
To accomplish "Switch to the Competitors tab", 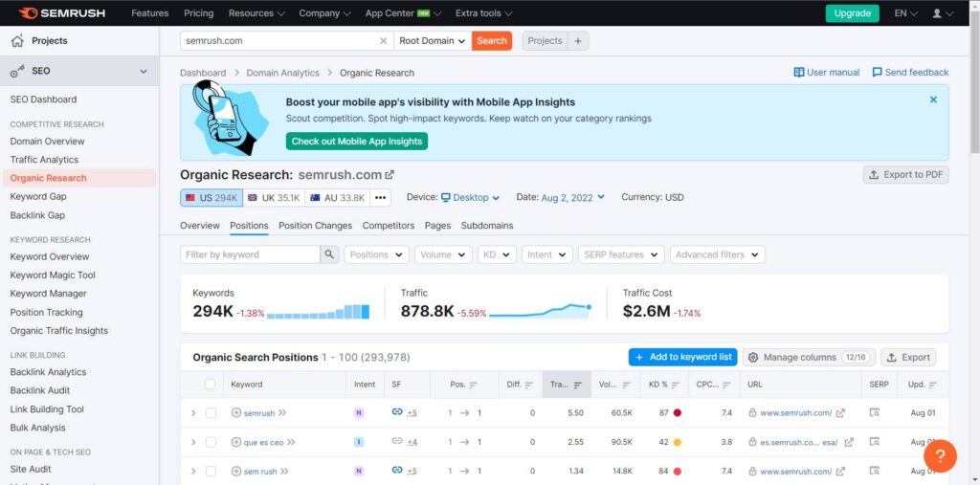I will pos(389,226).
